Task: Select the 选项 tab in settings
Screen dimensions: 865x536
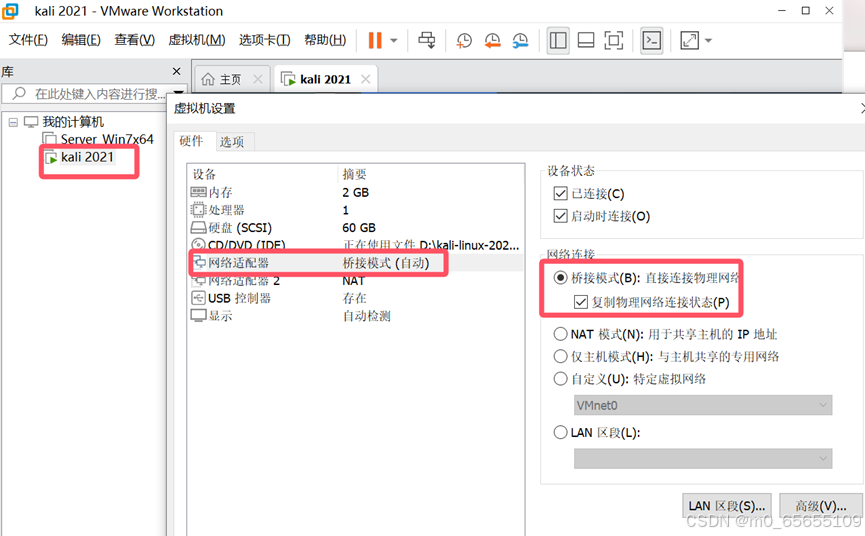Action: pyautogui.click(x=232, y=142)
